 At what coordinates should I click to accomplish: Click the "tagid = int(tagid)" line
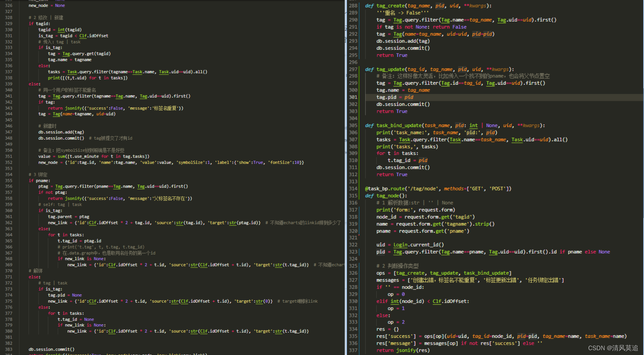click(60, 30)
